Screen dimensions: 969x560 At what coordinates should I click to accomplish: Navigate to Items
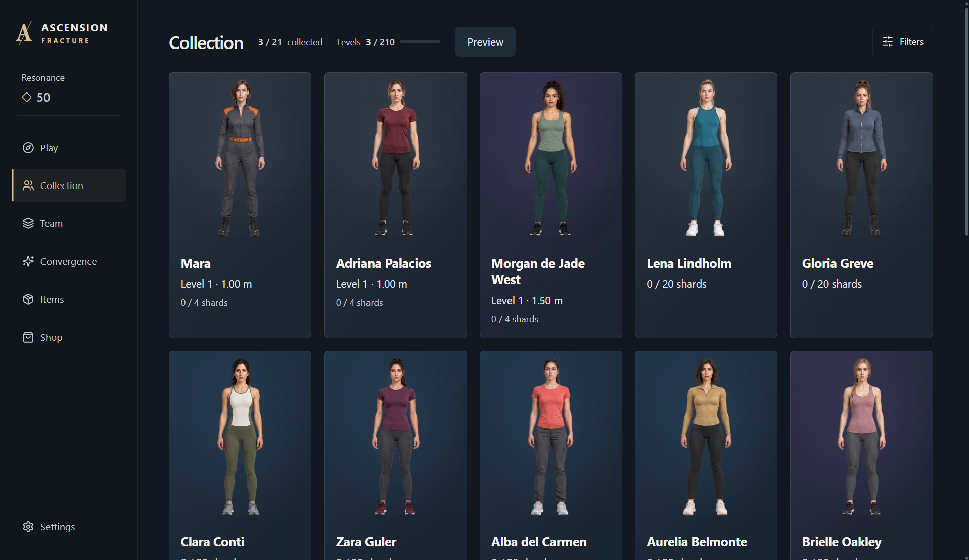click(x=69, y=299)
